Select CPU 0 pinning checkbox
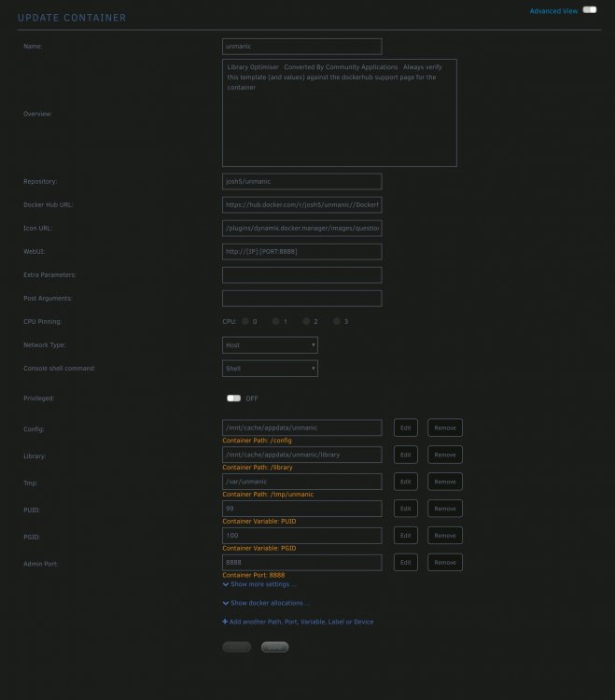615x700 pixels. (245, 321)
